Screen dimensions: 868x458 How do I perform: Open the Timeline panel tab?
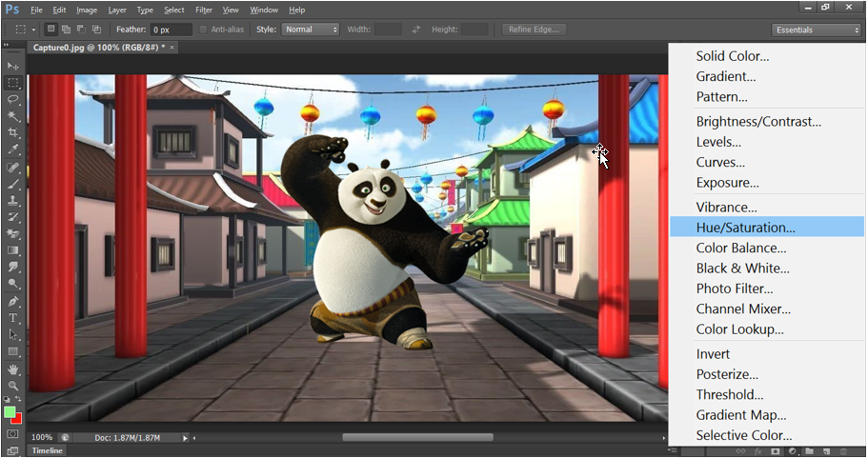[48, 450]
